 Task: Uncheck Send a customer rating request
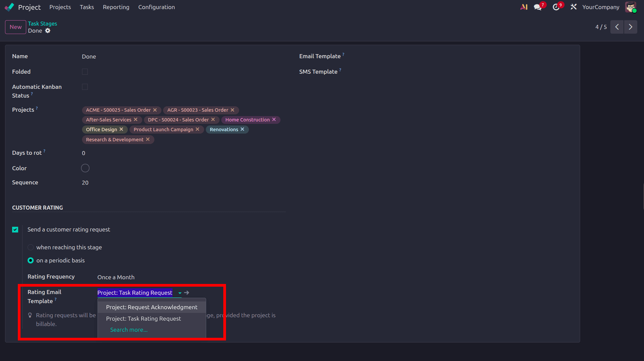click(15, 229)
